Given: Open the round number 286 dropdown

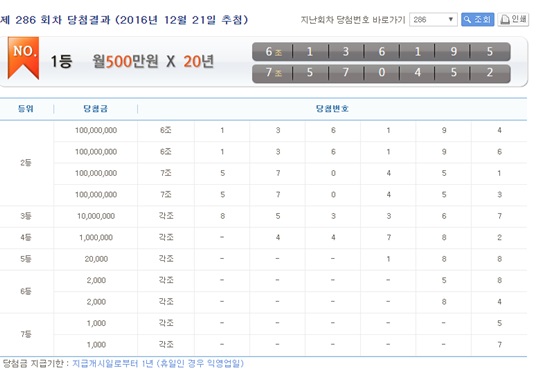Looking at the screenshot, I should [433, 20].
